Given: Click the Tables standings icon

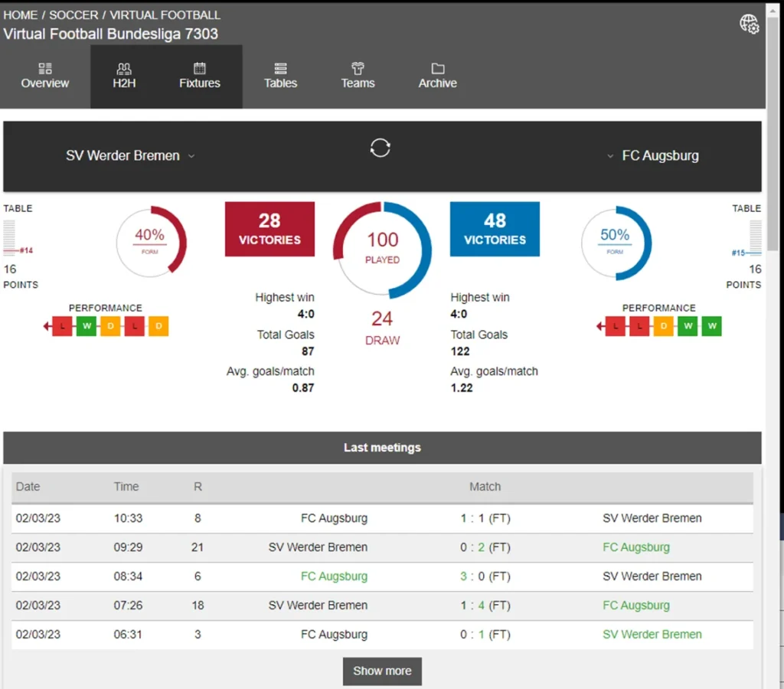Looking at the screenshot, I should [280, 67].
